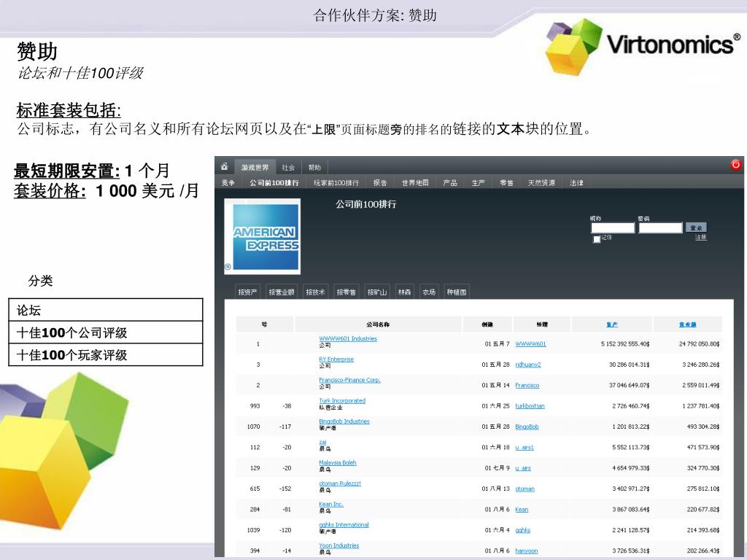Click the American Express sponsor logo
The width and height of the screenshot is (747, 560).
click(263, 236)
